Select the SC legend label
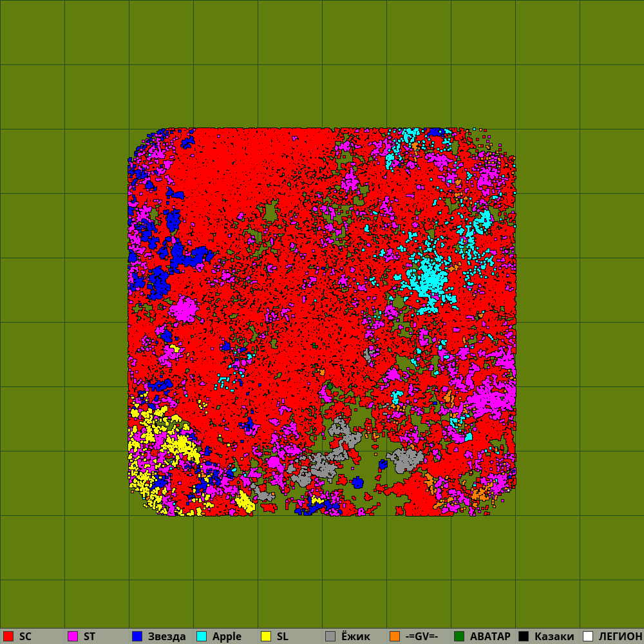644x644 pixels. pyautogui.click(x=25, y=637)
